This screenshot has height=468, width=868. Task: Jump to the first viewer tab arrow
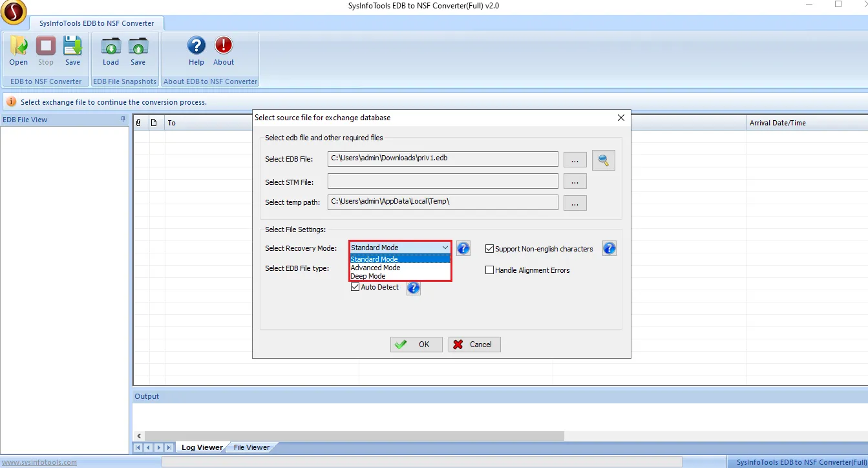pos(138,447)
